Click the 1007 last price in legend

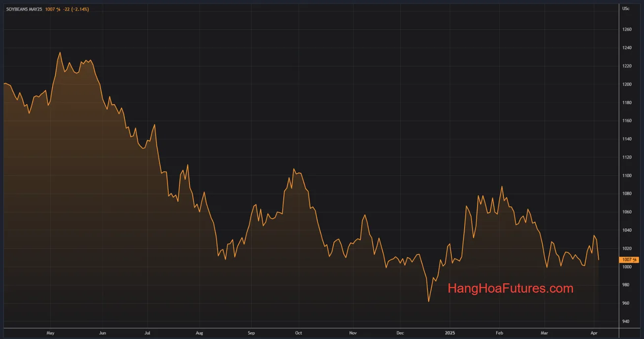(52, 9)
